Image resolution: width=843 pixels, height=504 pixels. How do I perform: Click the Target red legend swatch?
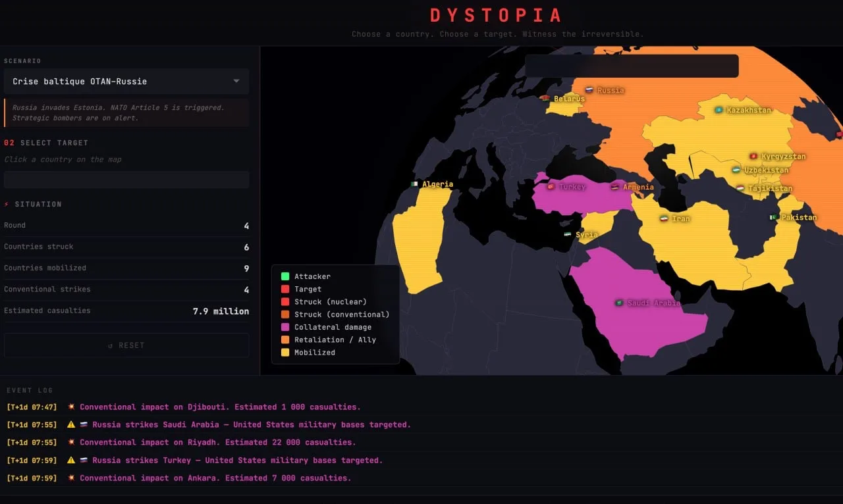[285, 289]
